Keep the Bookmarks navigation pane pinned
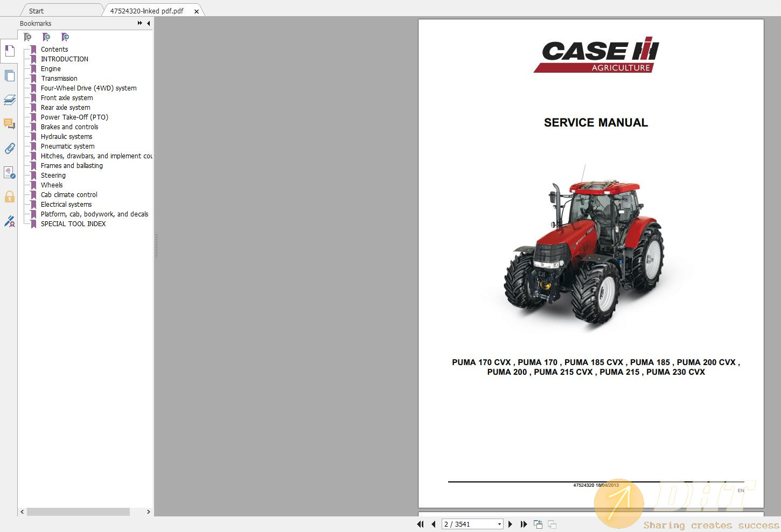Screen dimensions: 781x532 pyautogui.click(x=140, y=23)
